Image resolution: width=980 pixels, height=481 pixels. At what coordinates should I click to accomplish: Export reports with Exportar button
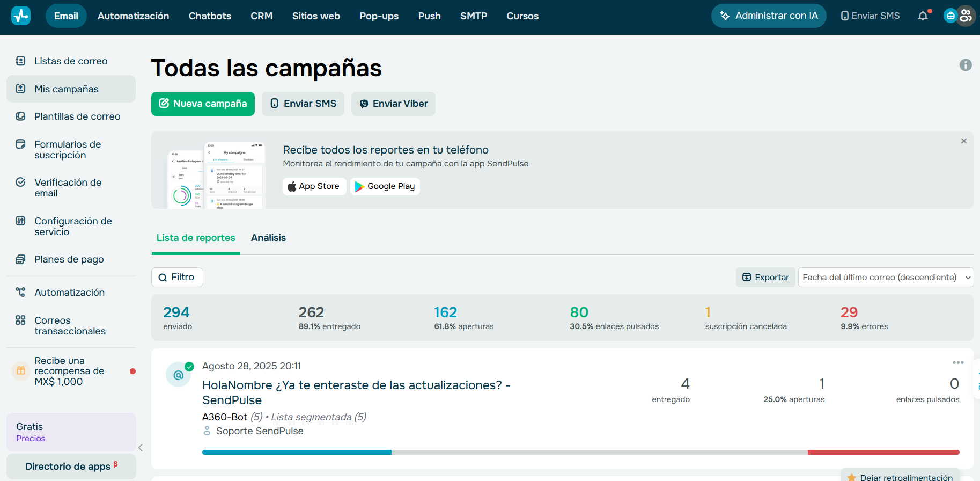coord(765,278)
